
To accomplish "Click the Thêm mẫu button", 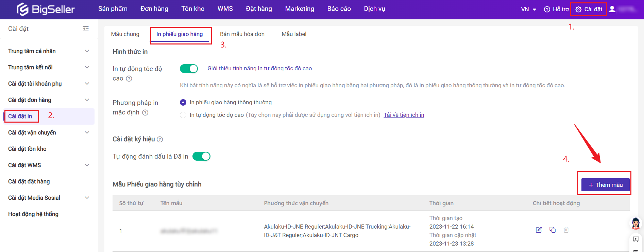I will tap(605, 185).
